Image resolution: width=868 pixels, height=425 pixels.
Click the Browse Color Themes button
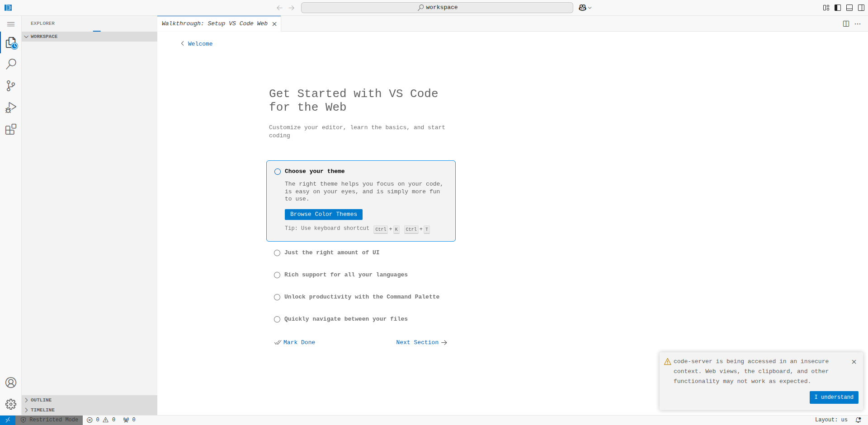click(324, 215)
